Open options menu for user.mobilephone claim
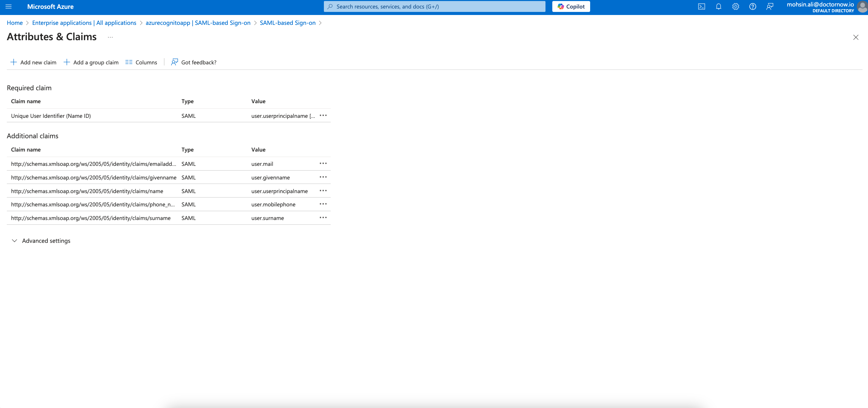Image resolution: width=868 pixels, height=408 pixels. click(x=323, y=204)
